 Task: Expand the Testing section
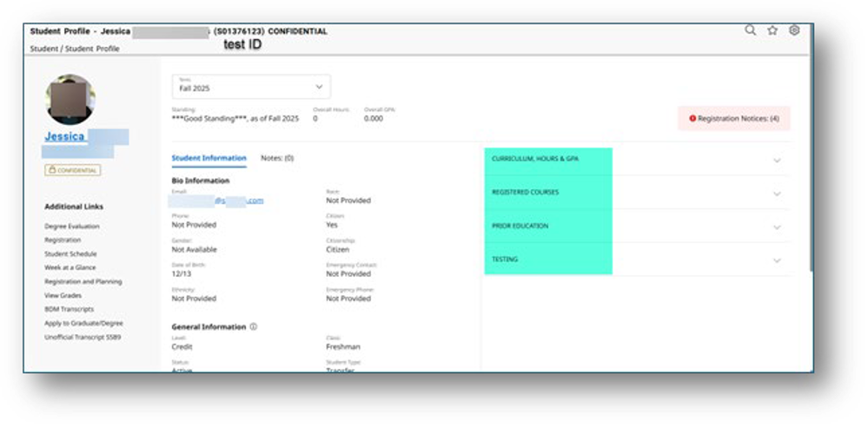coord(638,259)
